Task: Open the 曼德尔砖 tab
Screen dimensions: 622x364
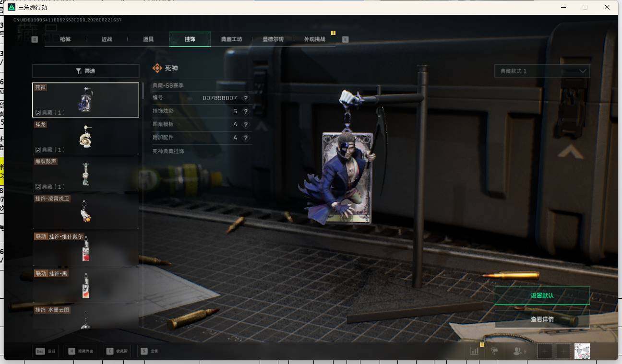Action: [x=273, y=39]
